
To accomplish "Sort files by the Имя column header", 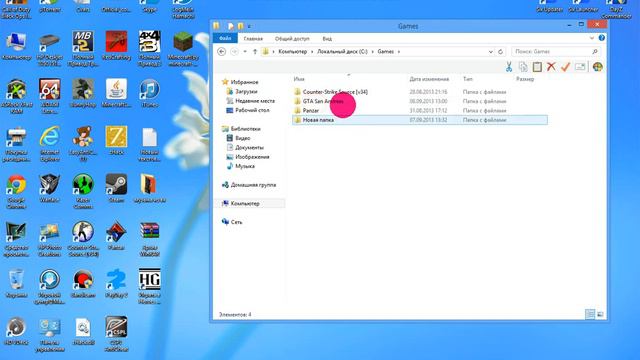I will [x=299, y=79].
